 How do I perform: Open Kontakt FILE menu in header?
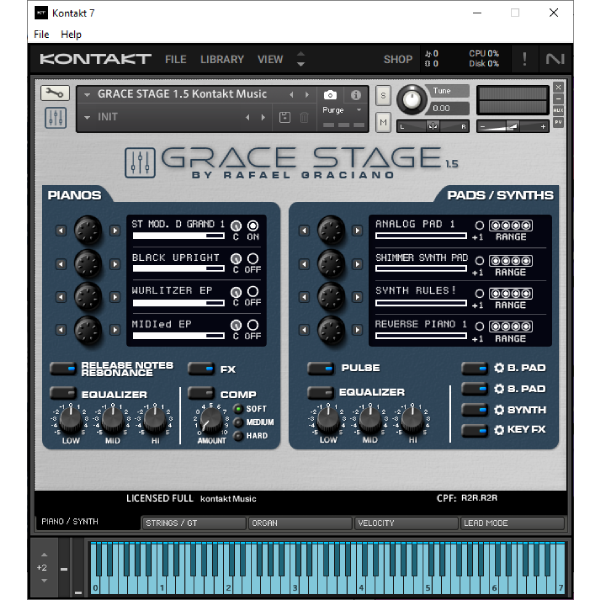point(176,59)
